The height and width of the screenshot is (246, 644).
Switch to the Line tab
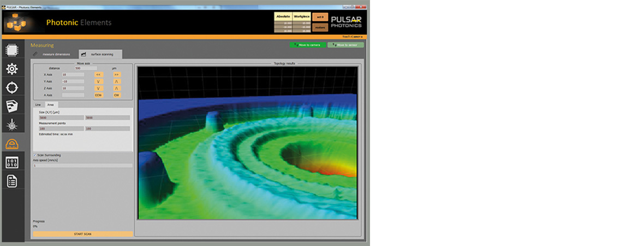point(38,104)
